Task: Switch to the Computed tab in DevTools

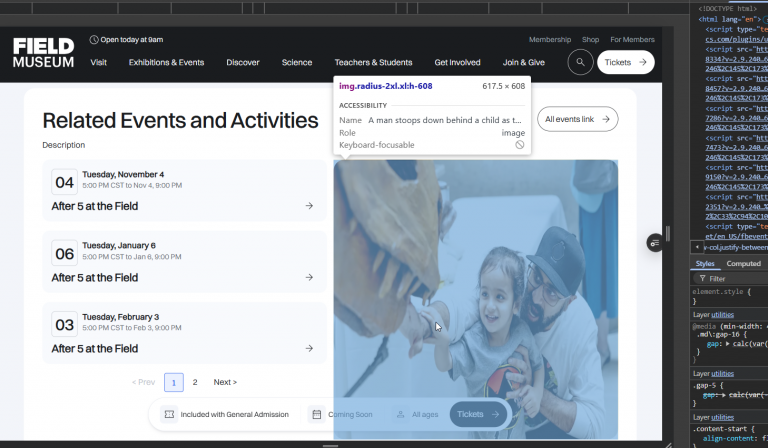Action: coord(744,263)
